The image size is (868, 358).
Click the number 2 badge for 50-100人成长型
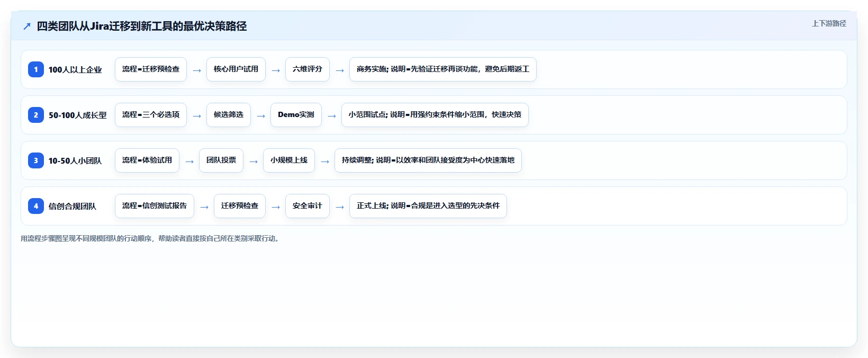pos(36,115)
